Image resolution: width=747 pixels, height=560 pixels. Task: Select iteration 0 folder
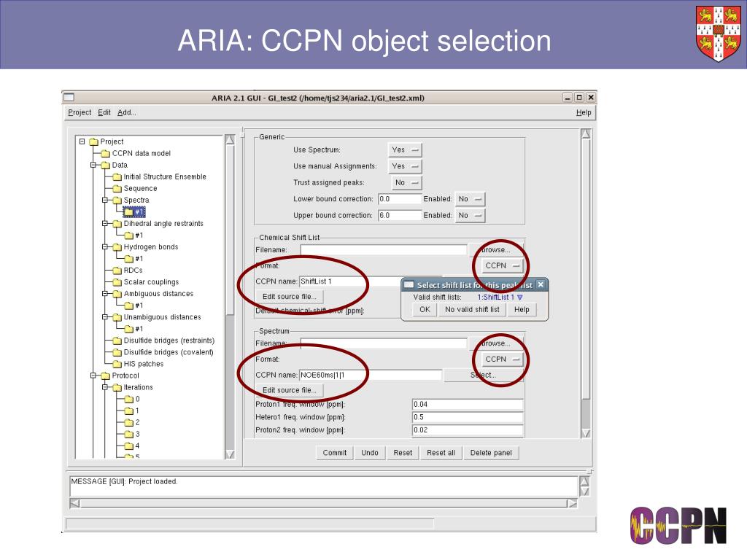132,399
